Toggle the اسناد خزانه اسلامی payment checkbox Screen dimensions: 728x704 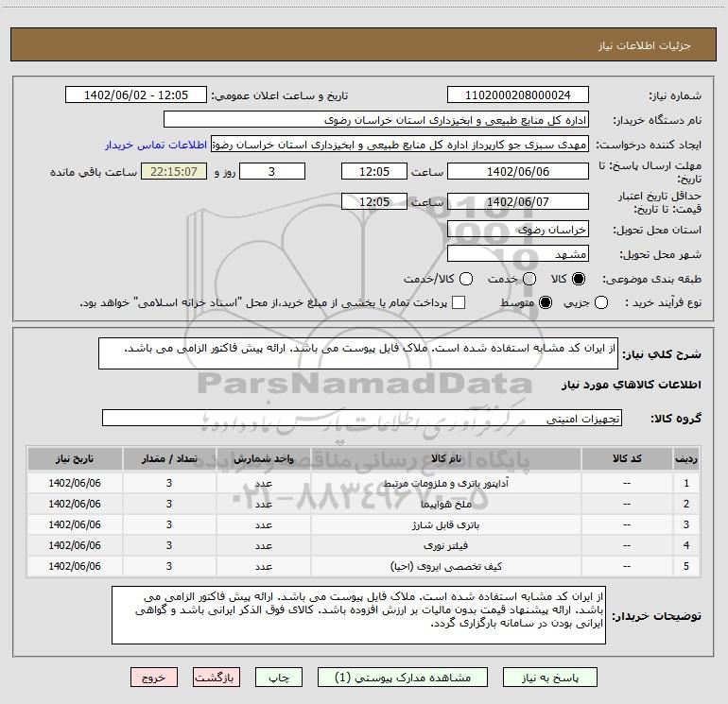[x=459, y=302]
